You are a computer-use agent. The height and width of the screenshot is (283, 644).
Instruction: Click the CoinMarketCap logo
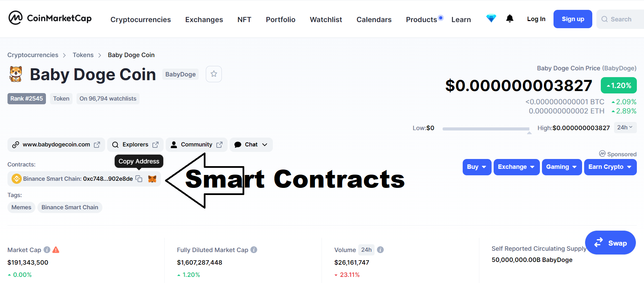[50, 19]
